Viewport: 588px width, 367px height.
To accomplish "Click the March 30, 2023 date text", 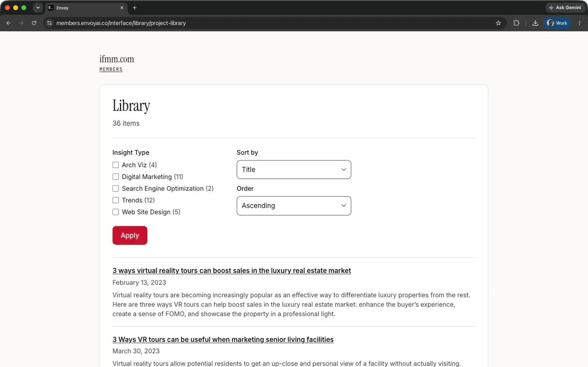I will (136, 351).
